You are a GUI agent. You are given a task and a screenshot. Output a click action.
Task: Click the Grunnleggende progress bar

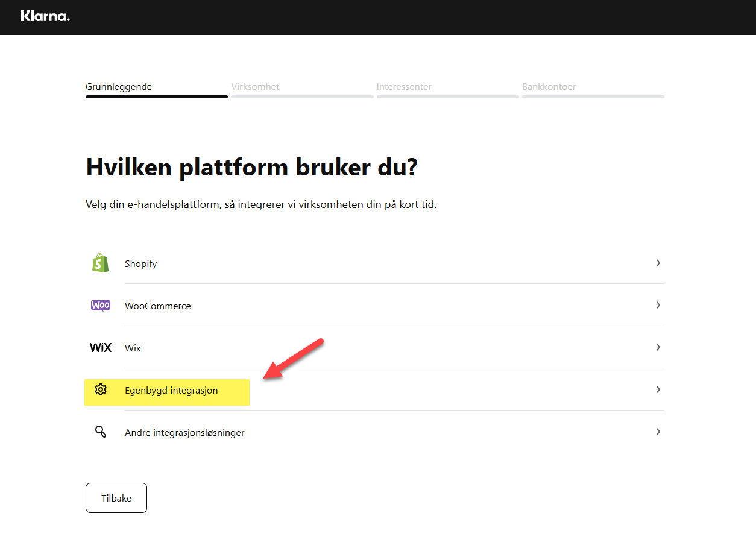(x=157, y=96)
